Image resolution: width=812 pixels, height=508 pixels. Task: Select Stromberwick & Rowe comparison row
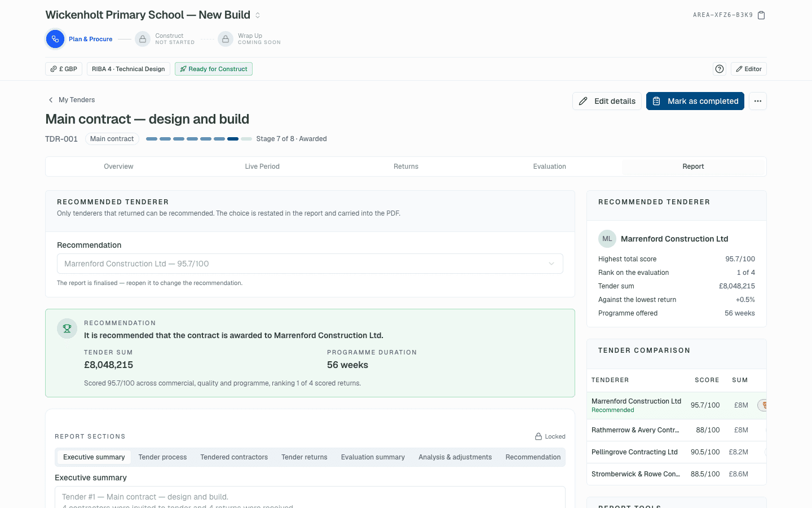(x=677, y=474)
